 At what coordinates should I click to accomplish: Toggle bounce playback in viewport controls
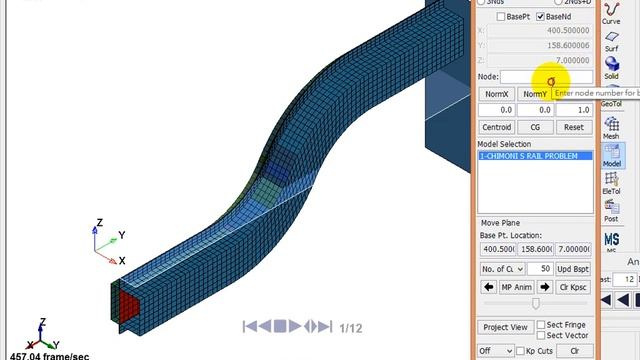310,327
